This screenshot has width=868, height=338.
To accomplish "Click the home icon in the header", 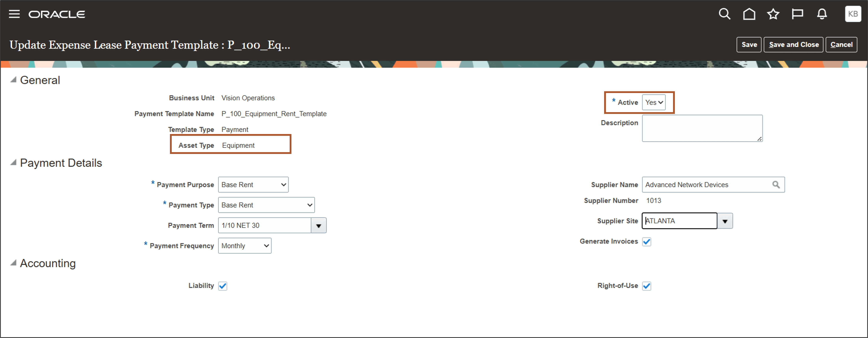I will pos(749,14).
